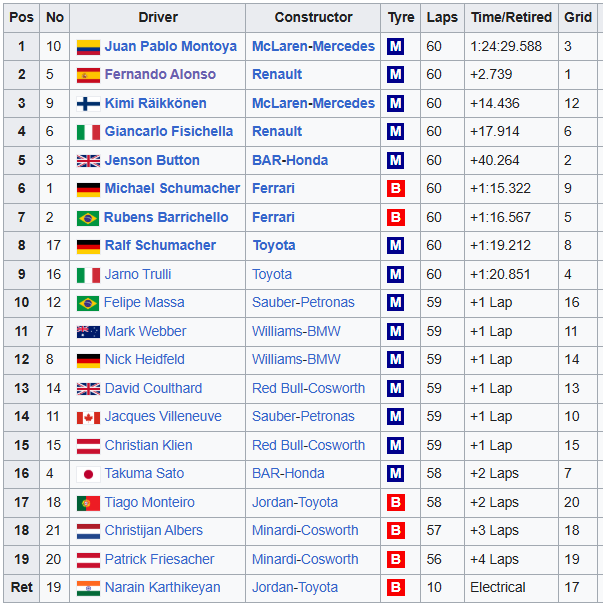Image resolution: width=603 pixels, height=603 pixels.
Task: Follow the Jenson Button link
Action: tap(152, 160)
